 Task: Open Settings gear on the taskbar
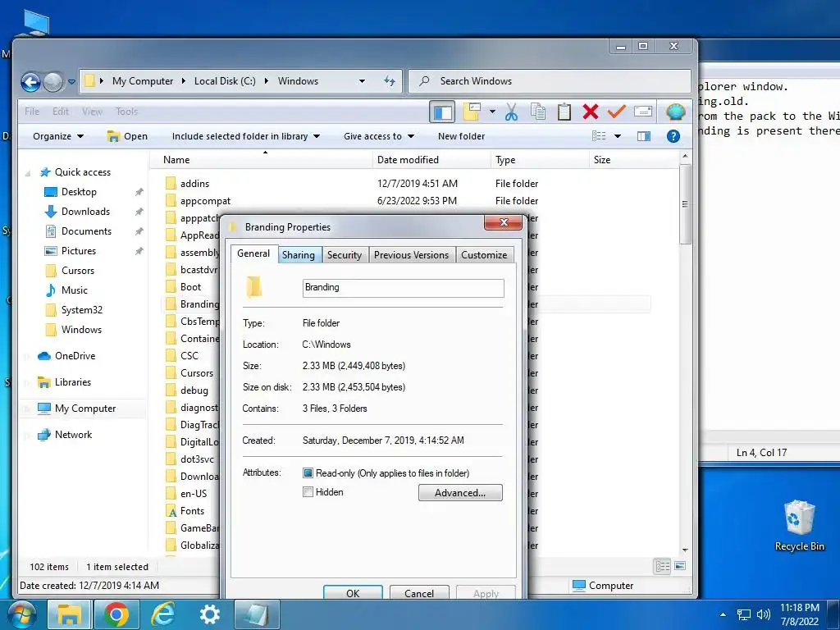(x=209, y=614)
